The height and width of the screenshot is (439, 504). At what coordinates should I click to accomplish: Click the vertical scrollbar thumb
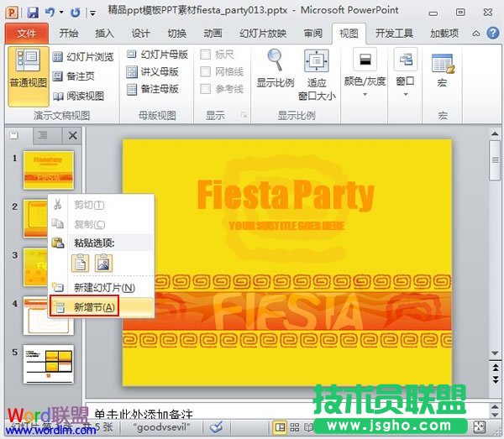(x=495, y=160)
